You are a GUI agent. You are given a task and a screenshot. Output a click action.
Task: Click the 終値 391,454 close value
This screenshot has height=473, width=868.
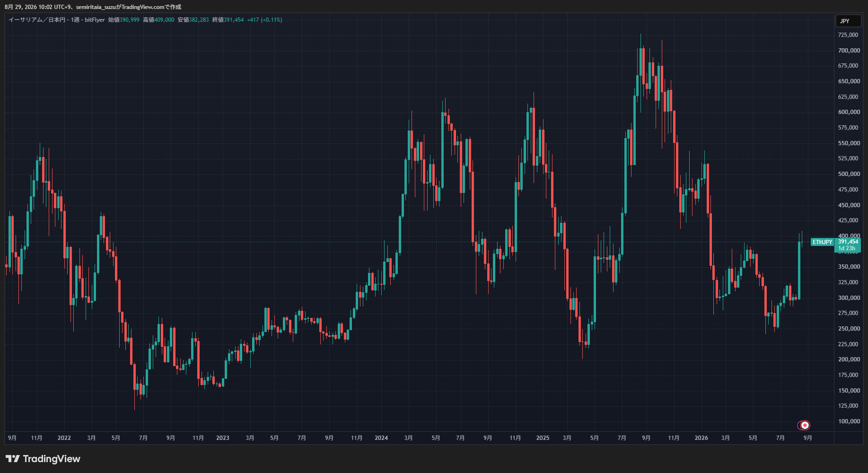point(228,20)
